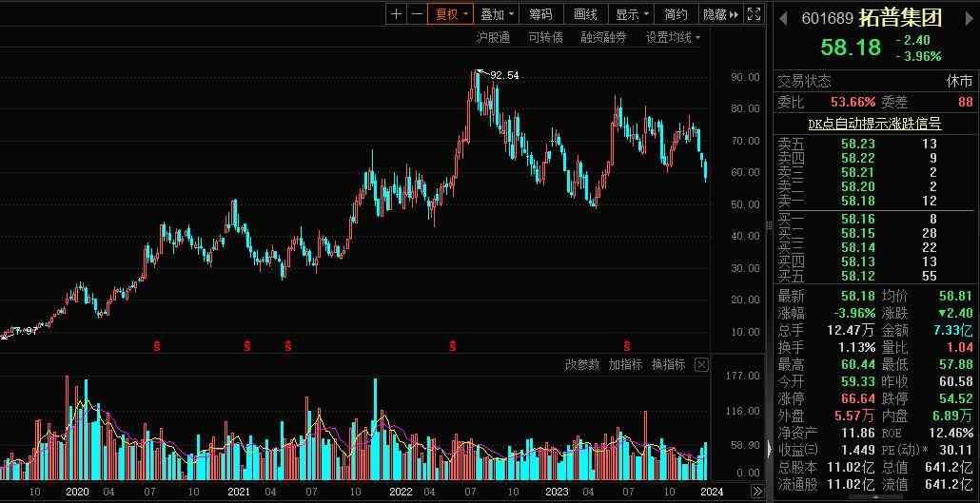Select the 融资融券 margin trading tab
Screen dimensions: 980x503
(x=603, y=38)
